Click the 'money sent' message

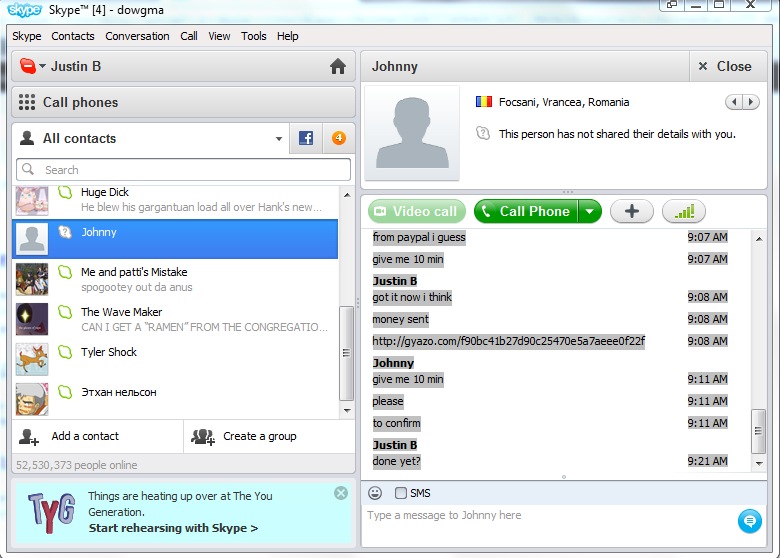(400, 319)
